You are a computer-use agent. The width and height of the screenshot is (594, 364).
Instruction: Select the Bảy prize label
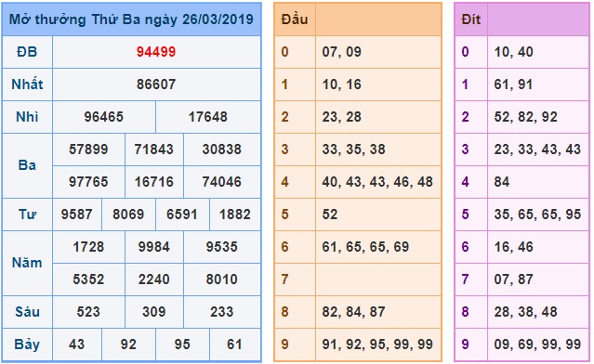click(27, 344)
